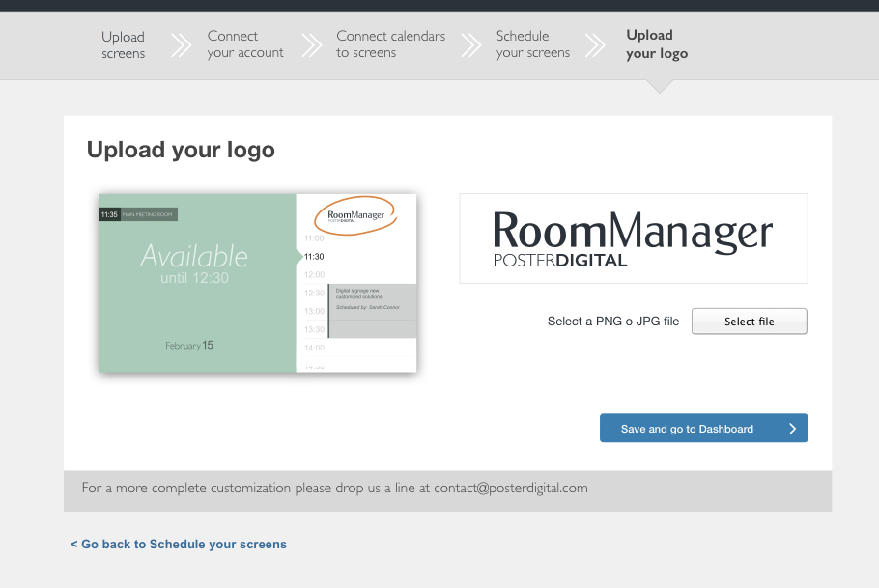879x588 pixels.
Task: Click the 'Available' status in the preview
Action: pos(194,256)
